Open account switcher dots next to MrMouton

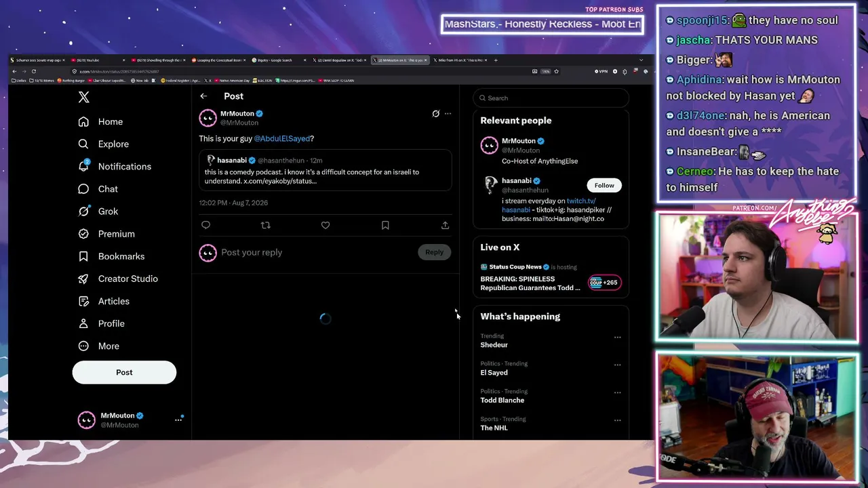[178, 420]
